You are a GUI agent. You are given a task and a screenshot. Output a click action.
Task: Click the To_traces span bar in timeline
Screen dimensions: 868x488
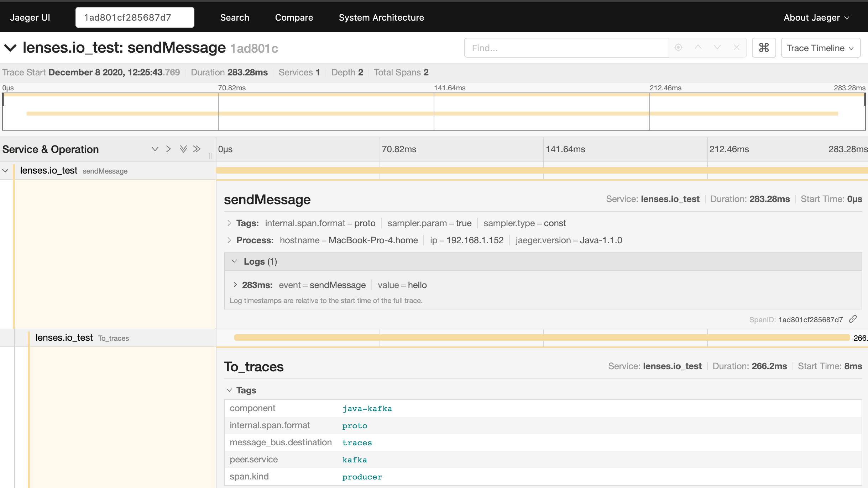click(x=542, y=338)
